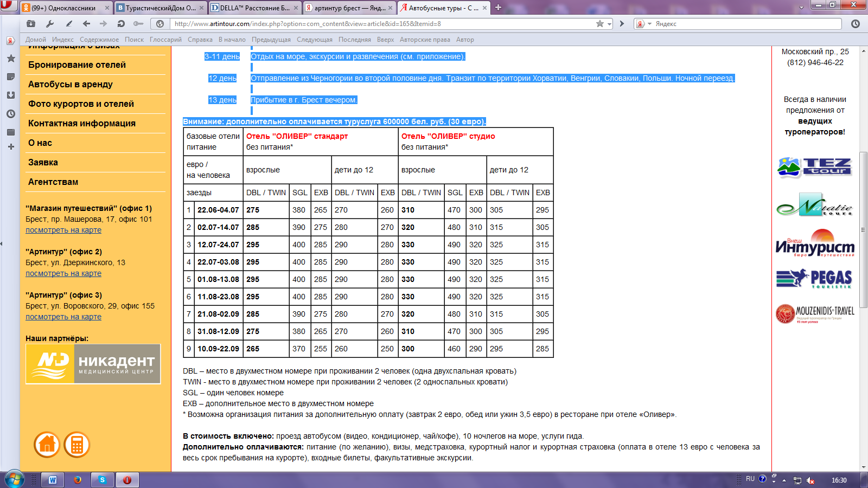Open the Yandex search engine selector
Viewport: 868px width, 488px height.
pos(643,24)
